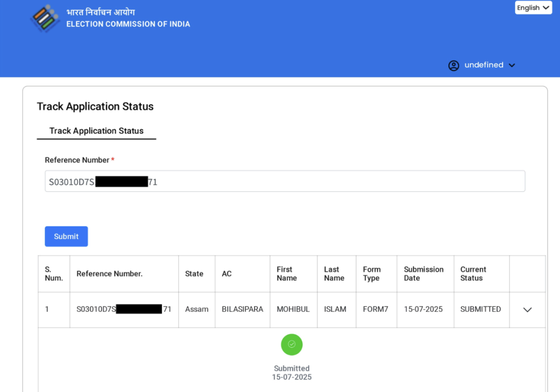Click the Election Commission of India logo
The height and width of the screenshot is (392, 560).
(x=45, y=18)
